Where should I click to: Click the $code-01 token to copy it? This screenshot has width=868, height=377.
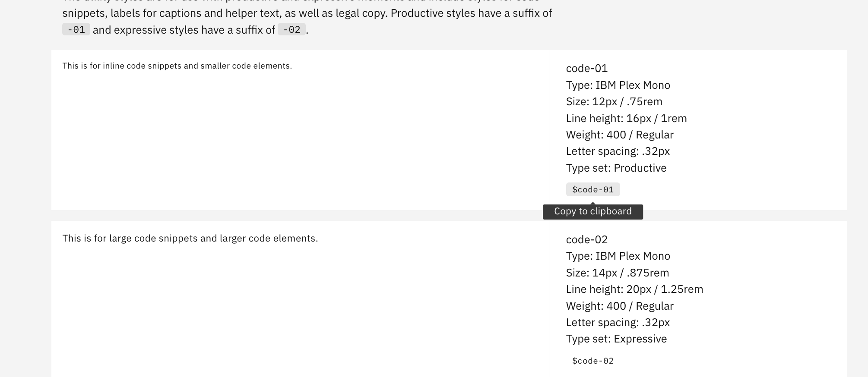592,189
